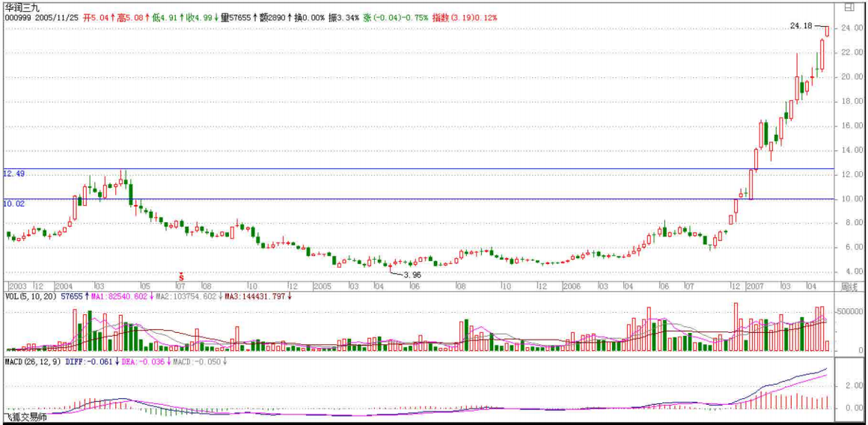The image size is (868, 425).
Task: Click the 3.96 low price annotation
Action: pos(412,275)
